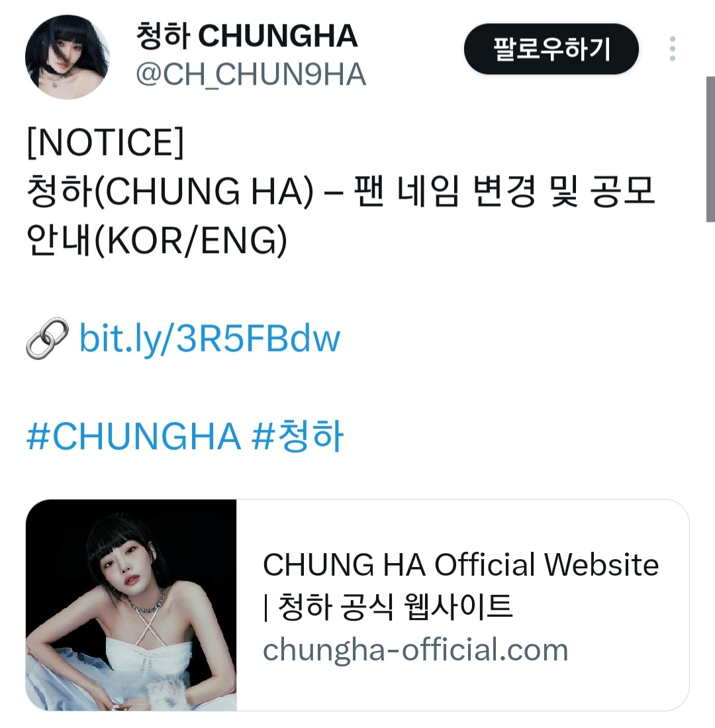
Task: Click the [NOTICE] heading text
Action: click(106, 142)
